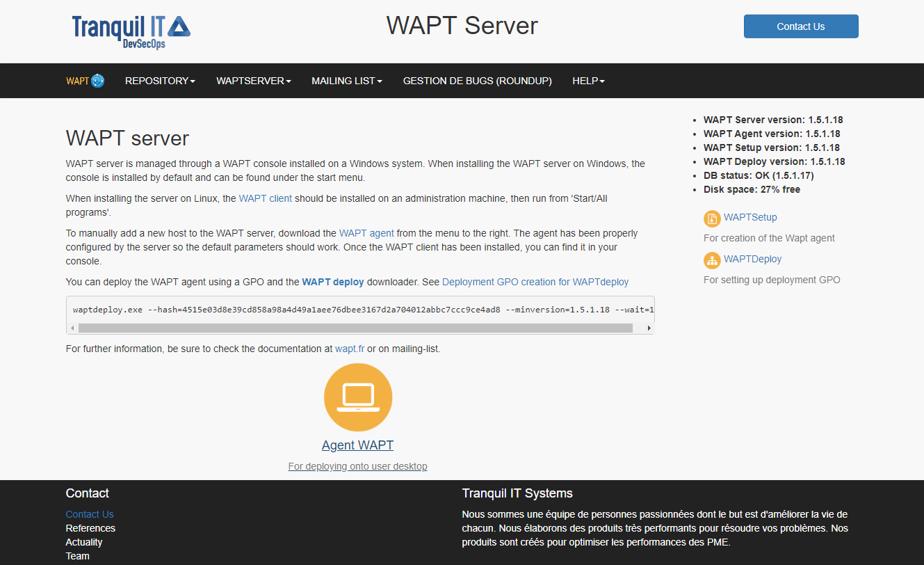The width and height of the screenshot is (924, 565).
Task: Click the footer Contact Us link
Action: pyautogui.click(x=90, y=514)
